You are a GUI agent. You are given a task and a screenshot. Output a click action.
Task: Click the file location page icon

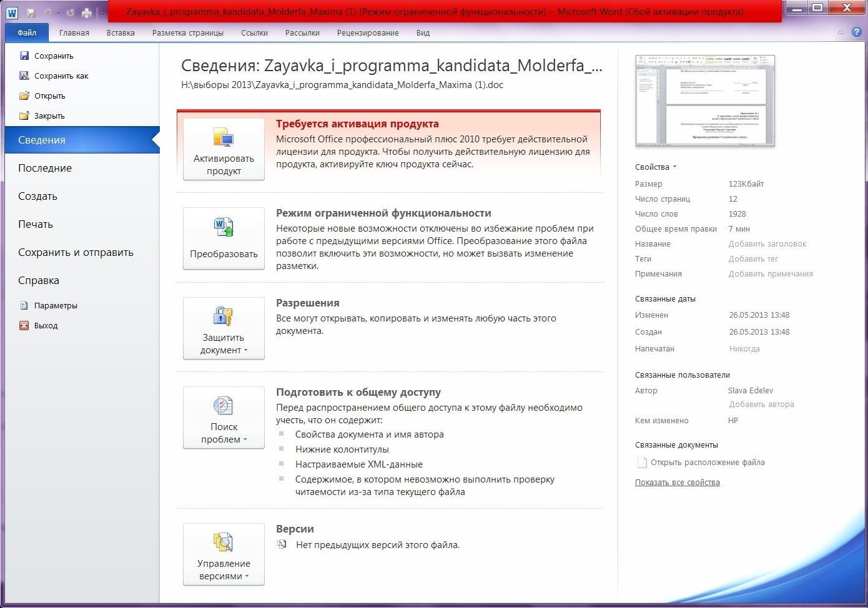tap(641, 463)
